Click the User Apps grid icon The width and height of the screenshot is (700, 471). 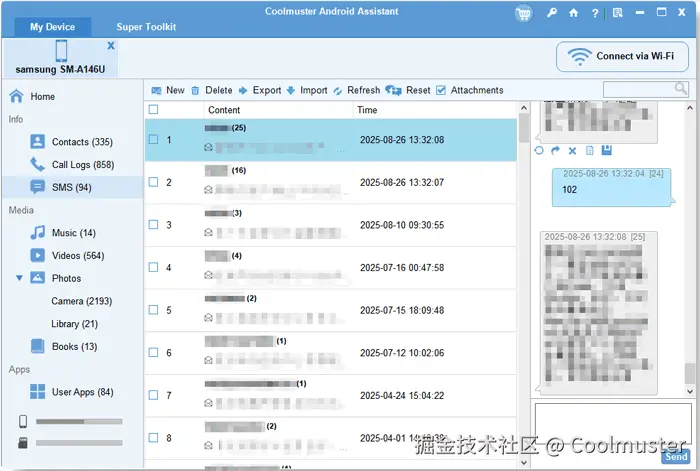click(38, 392)
